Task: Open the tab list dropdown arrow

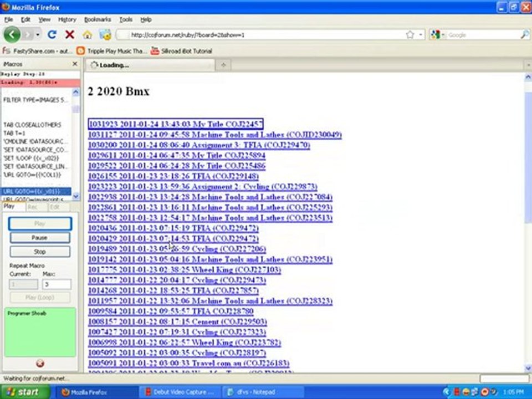Action: [x=528, y=65]
